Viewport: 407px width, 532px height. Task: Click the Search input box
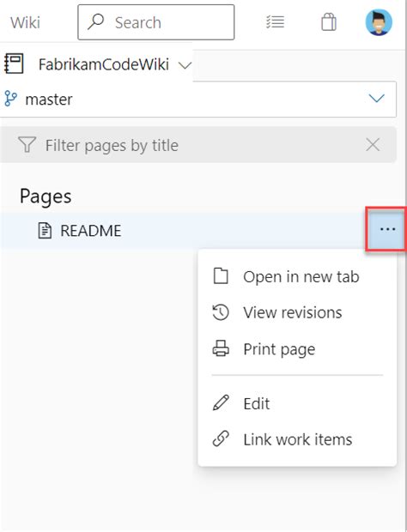coord(155,22)
